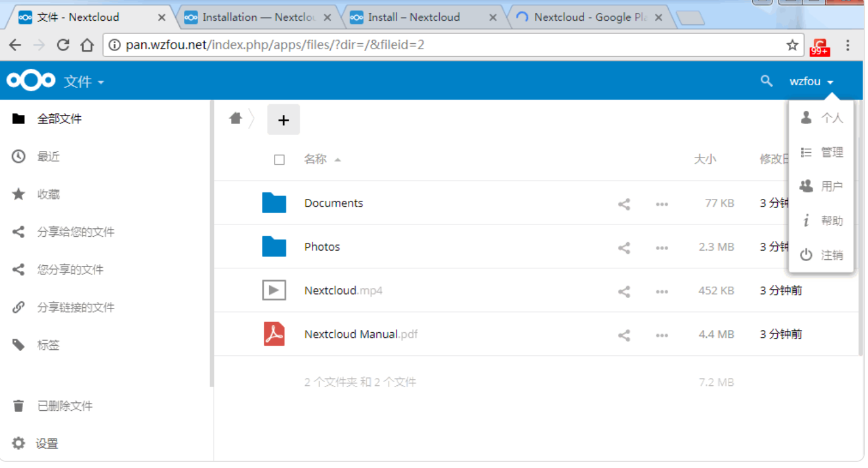Toggle the select-all files checkbox
The width and height of the screenshot is (868, 468).
point(280,160)
